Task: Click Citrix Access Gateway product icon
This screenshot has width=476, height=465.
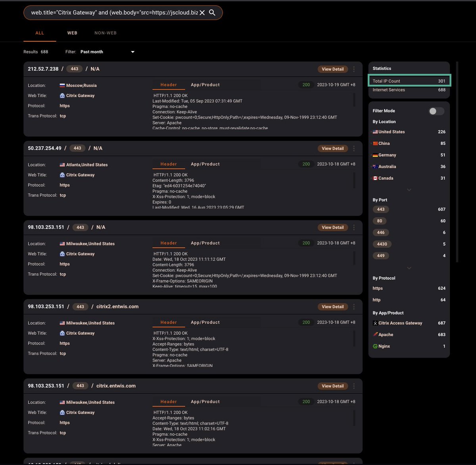Action: pos(375,323)
